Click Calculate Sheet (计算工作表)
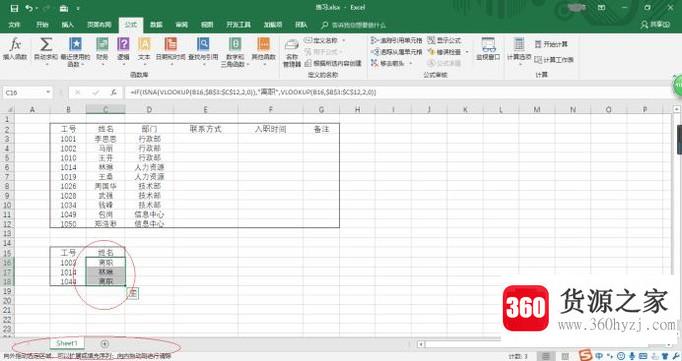 pyautogui.click(x=554, y=60)
